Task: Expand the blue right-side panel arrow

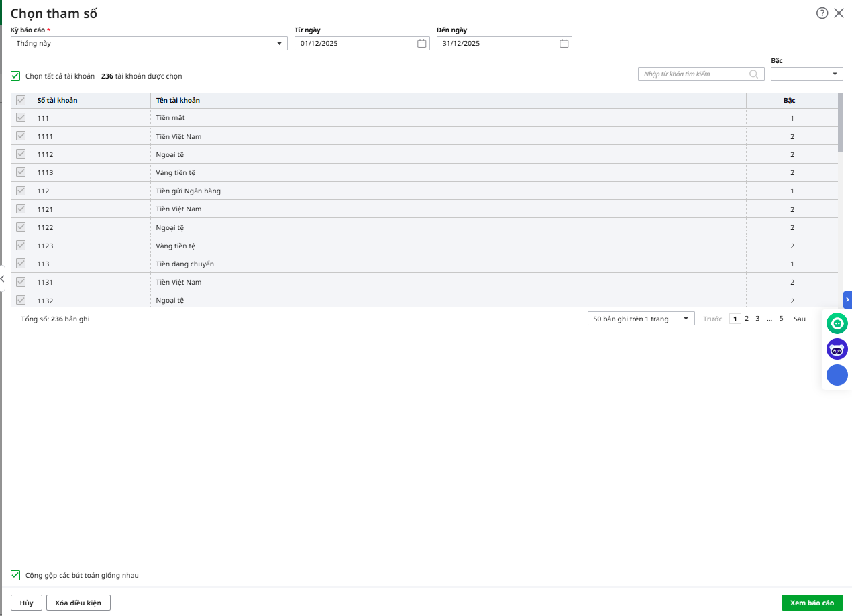Action: (x=847, y=299)
